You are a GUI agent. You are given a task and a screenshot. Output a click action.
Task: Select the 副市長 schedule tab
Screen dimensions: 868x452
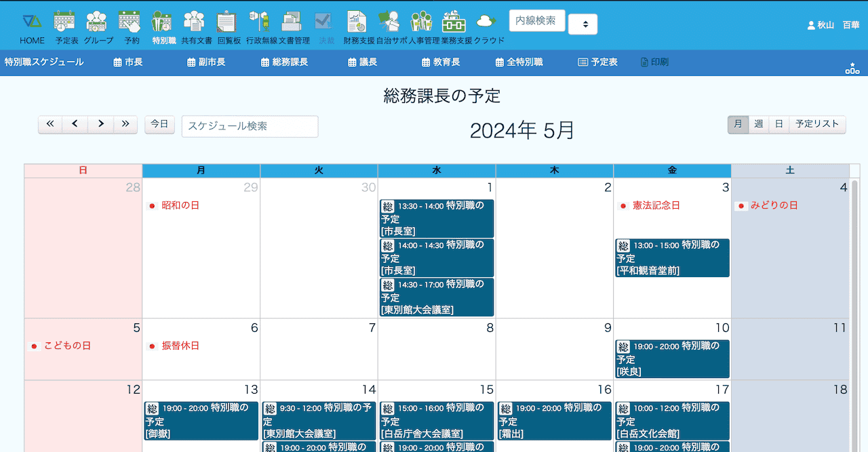(x=206, y=62)
